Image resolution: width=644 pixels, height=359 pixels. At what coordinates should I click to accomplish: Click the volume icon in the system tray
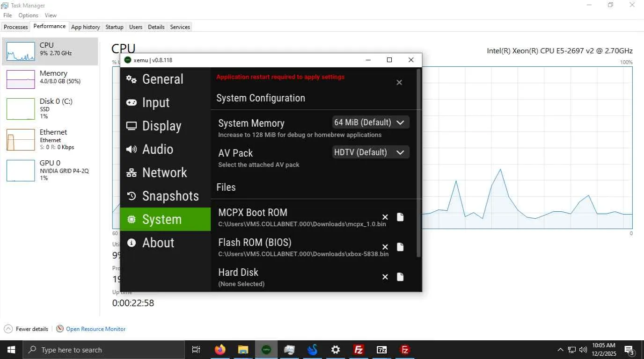click(x=583, y=350)
